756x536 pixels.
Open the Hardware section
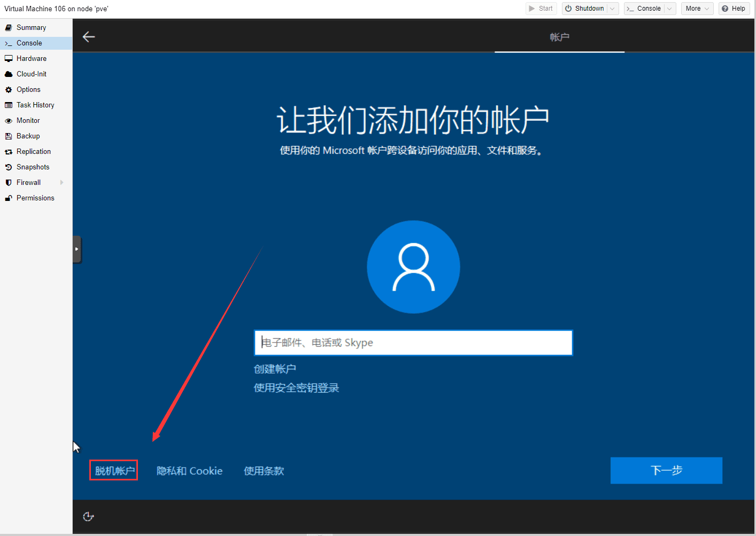click(32, 59)
